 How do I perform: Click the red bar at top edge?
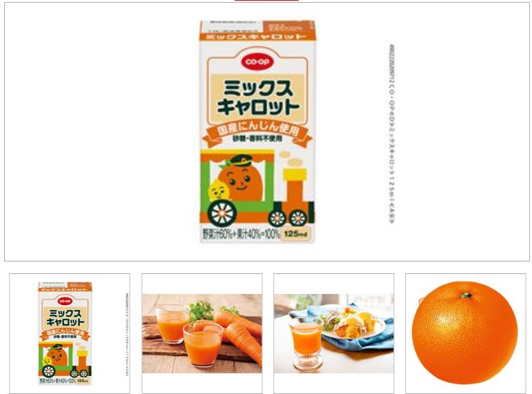[x=266, y=0]
